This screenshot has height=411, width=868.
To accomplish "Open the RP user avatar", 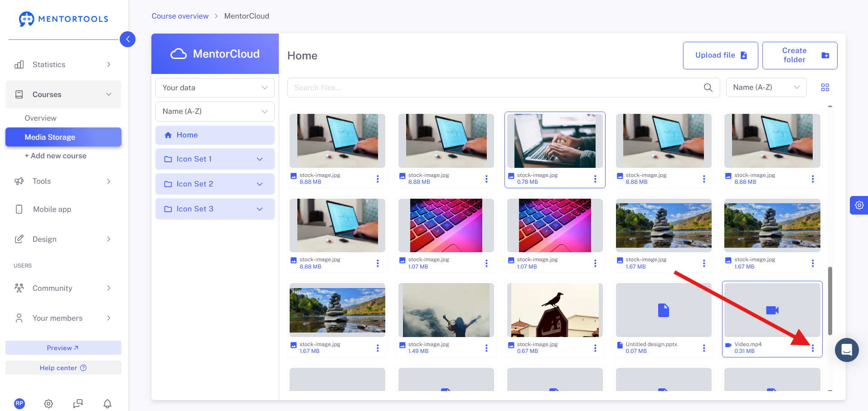I will pos(19,403).
